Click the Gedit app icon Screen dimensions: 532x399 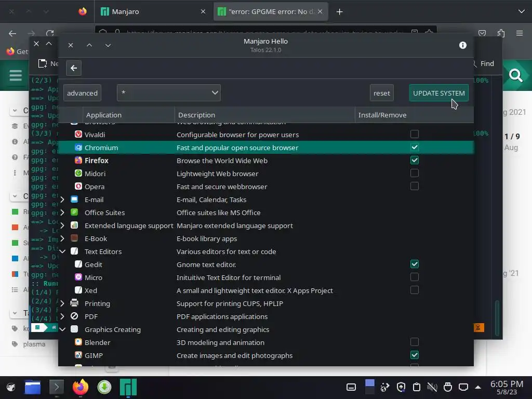78,264
